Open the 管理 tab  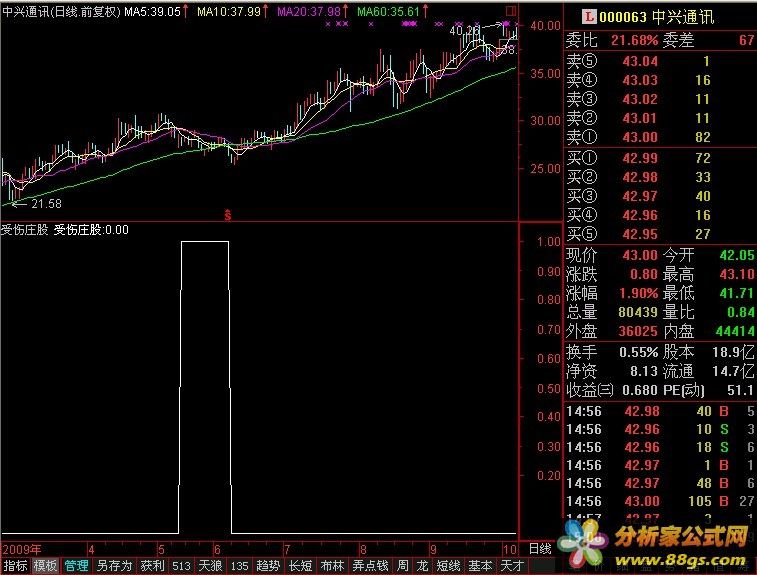[x=76, y=565]
